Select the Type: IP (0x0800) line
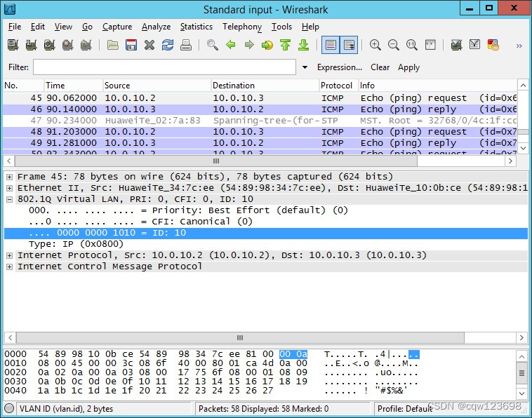 point(76,244)
